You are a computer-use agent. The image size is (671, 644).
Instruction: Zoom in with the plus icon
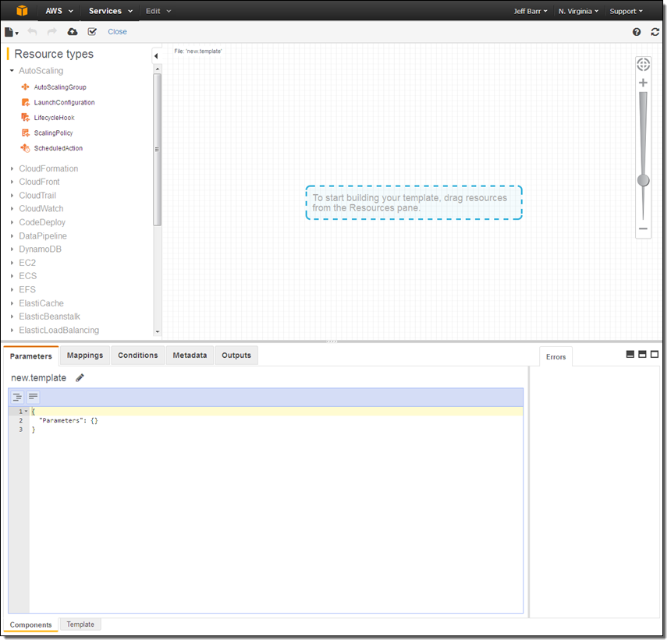coord(643,83)
